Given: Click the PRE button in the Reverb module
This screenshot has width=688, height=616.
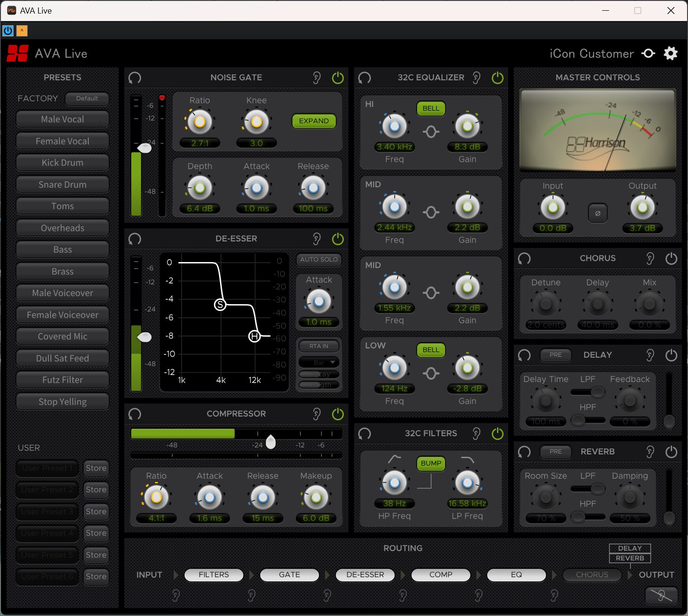Looking at the screenshot, I should [x=556, y=452].
